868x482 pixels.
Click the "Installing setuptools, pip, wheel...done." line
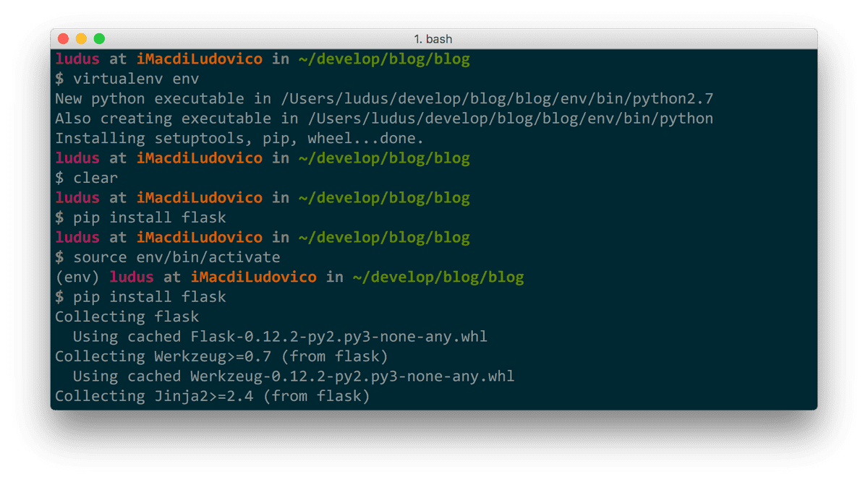coord(239,138)
